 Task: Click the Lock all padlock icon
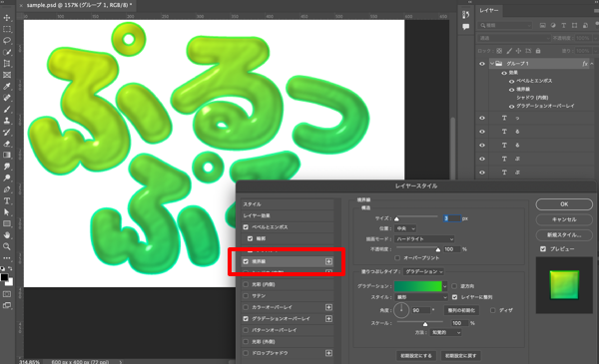pyautogui.click(x=538, y=51)
